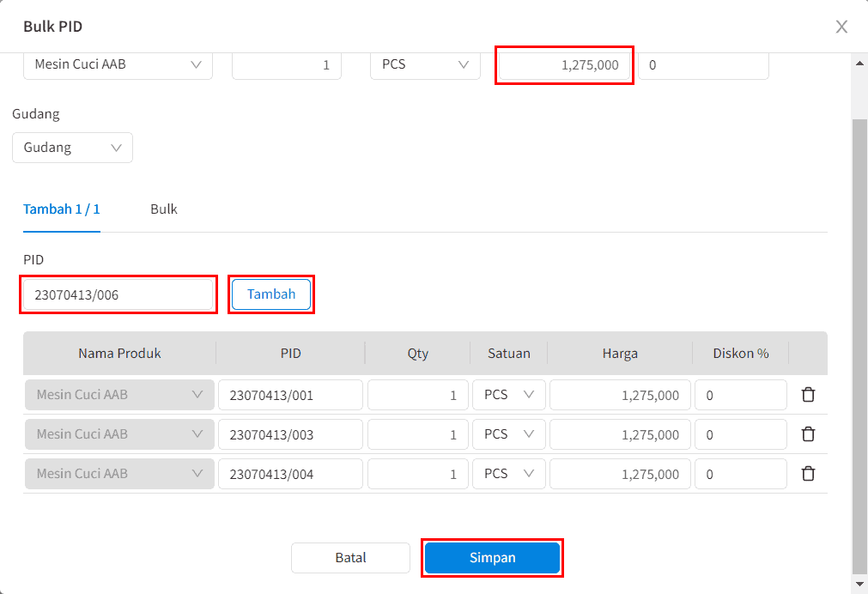Open the Mesin Cuci AAB product dropdown at top

[x=118, y=64]
